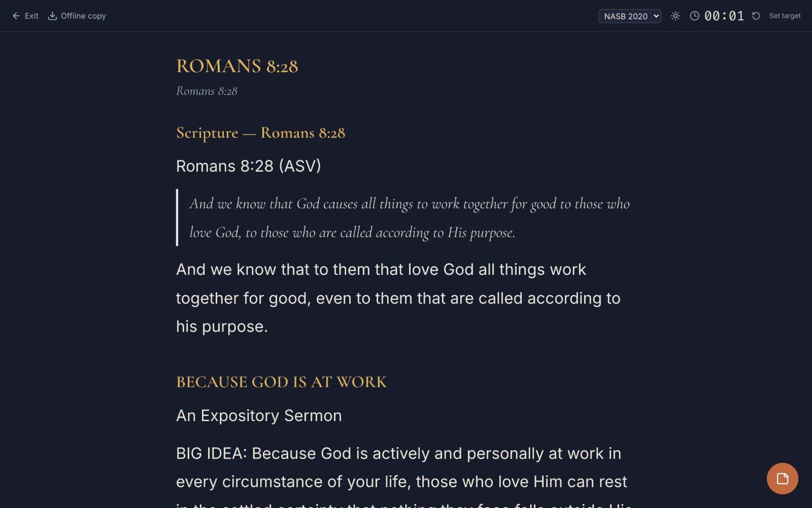
Task: Click the download icon beside Offline copy
Action: click(52, 16)
